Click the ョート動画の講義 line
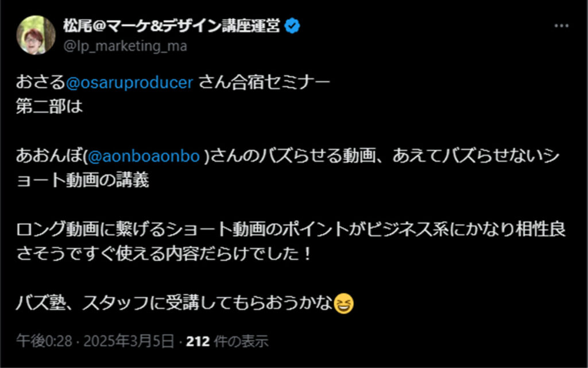Viewport: 588px width, 368px height. pyautogui.click(x=83, y=181)
